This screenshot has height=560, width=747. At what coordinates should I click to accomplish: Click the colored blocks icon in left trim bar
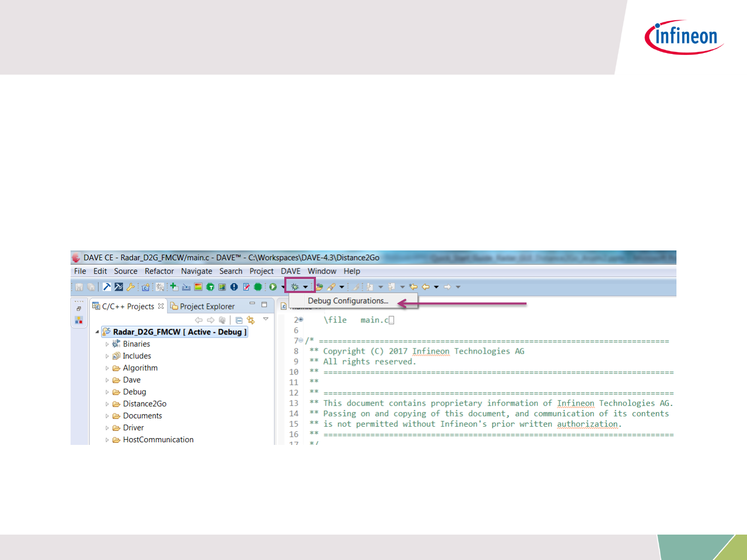point(79,320)
